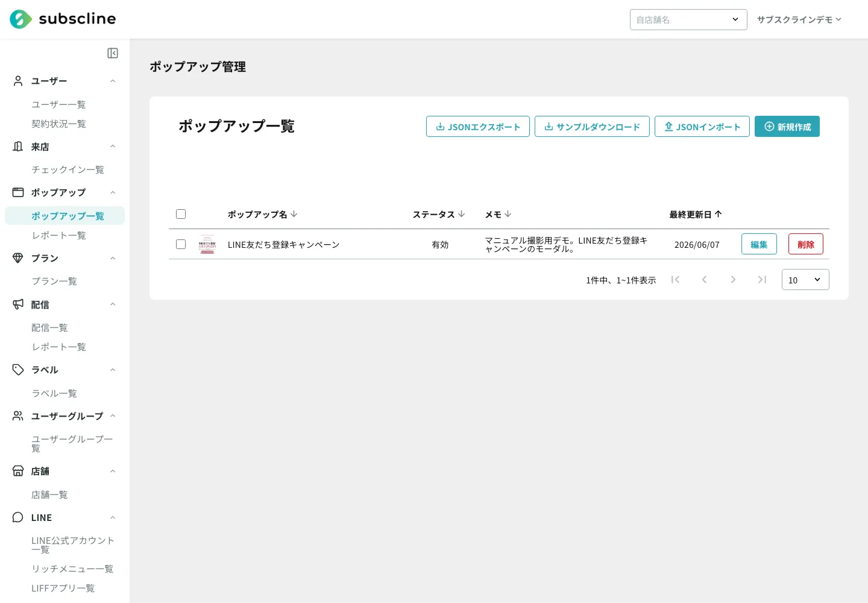Screen dimensions: 868x603
Task: Collapse the sidebar with the panel icon
Action: point(113,53)
